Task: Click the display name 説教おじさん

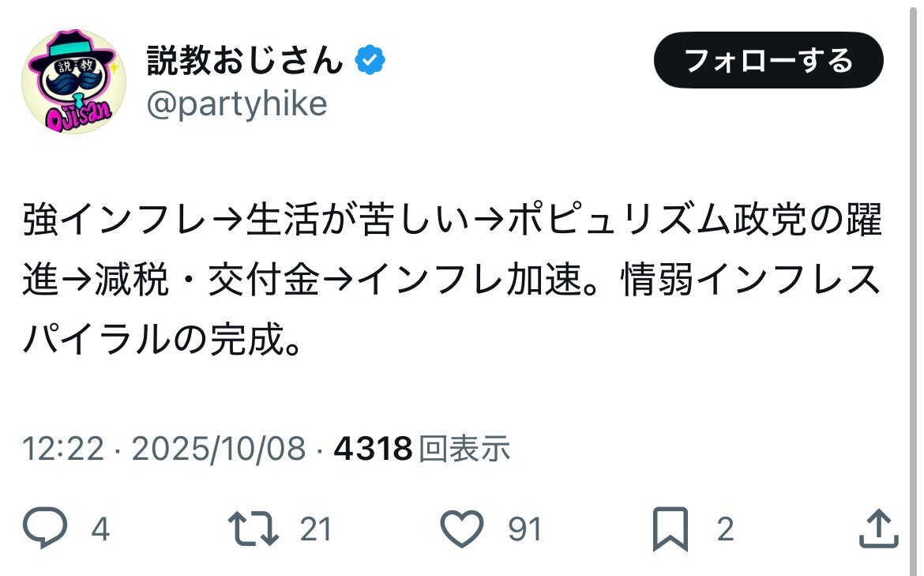Action: (x=245, y=62)
